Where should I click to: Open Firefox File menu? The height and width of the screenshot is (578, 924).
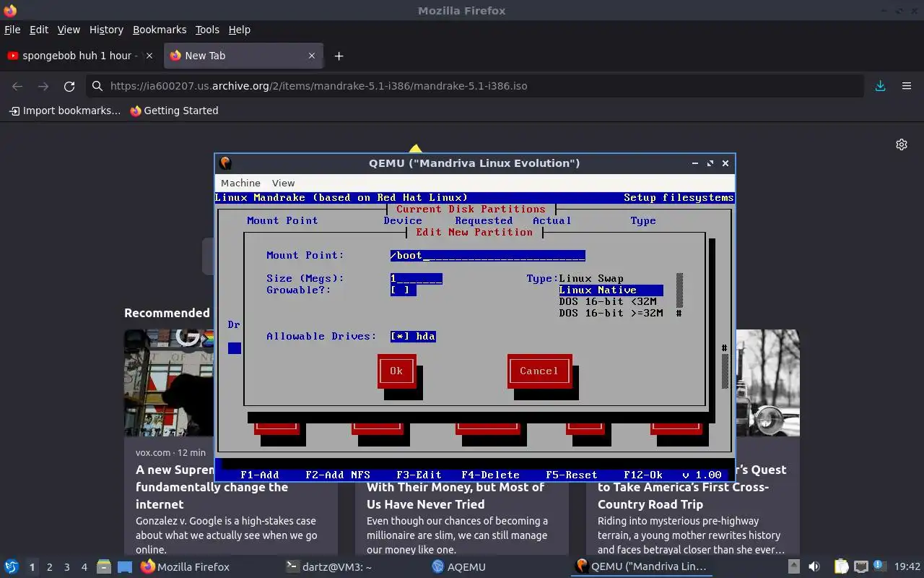tap(12, 30)
